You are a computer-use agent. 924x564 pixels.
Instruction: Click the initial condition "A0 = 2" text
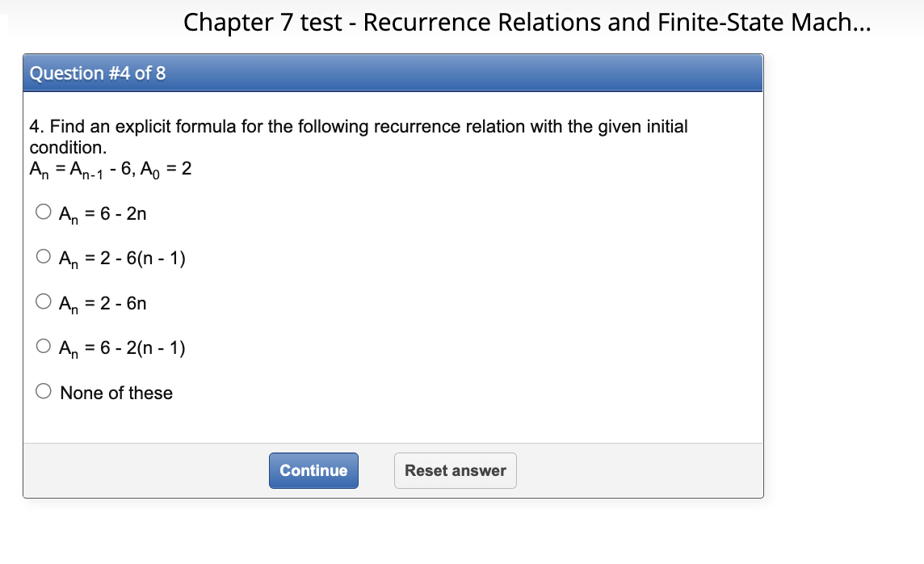[166, 169]
